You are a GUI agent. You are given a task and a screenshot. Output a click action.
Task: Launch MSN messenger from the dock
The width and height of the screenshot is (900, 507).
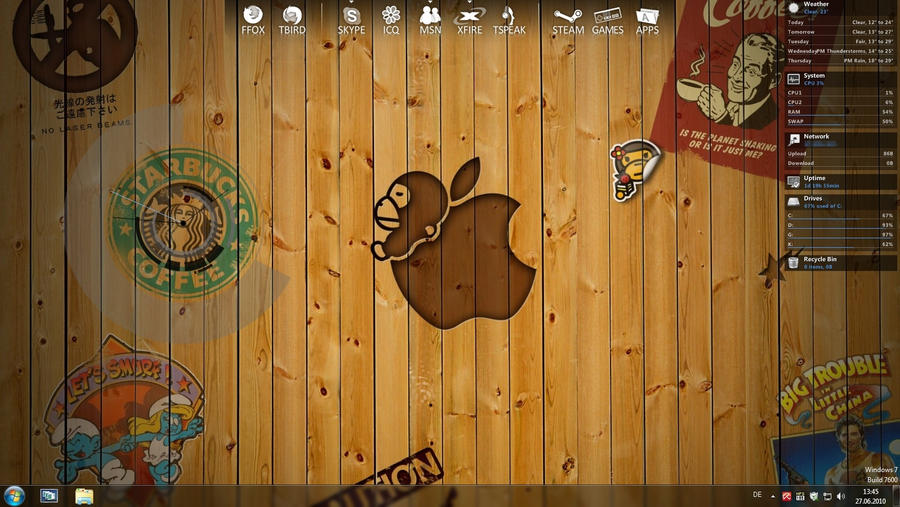click(x=430, y=20)
